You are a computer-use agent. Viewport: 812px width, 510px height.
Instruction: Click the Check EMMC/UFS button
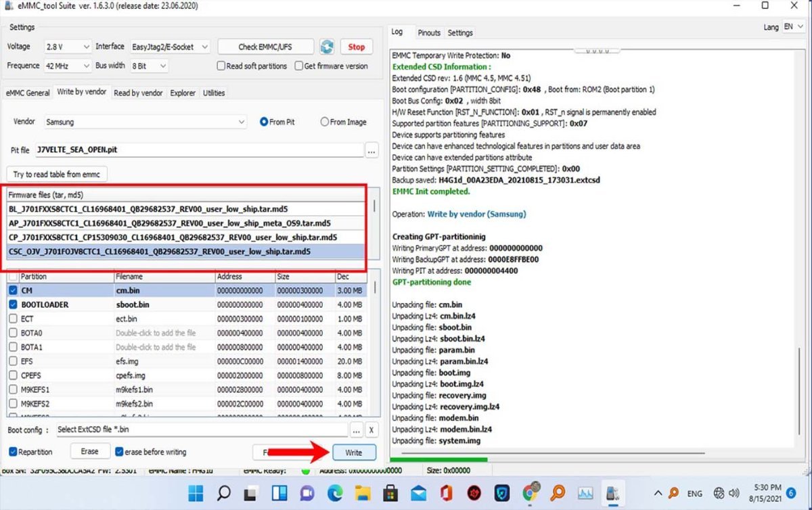click(266, 47)
